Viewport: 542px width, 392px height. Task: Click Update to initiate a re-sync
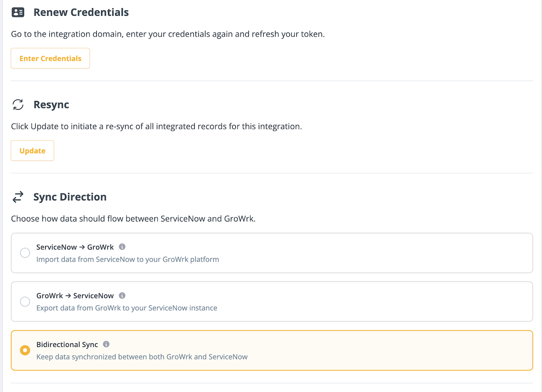click(32, 150)
